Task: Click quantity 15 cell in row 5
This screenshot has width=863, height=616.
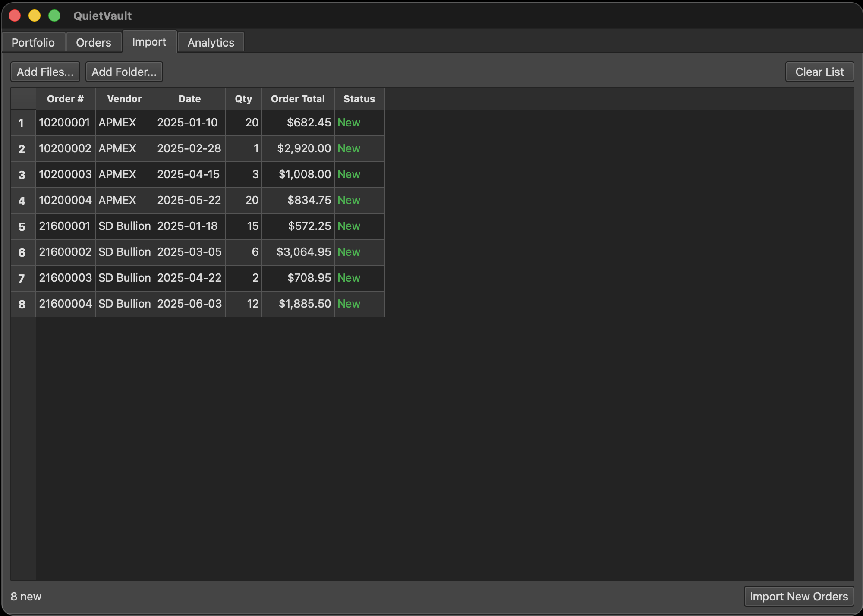Action: [x=244, y=226]
